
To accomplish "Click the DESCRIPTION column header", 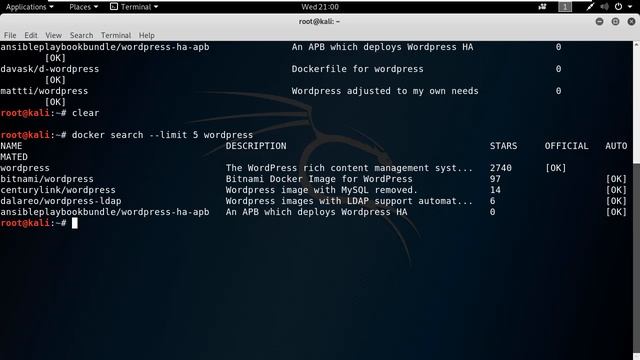I will click(256, 146).
